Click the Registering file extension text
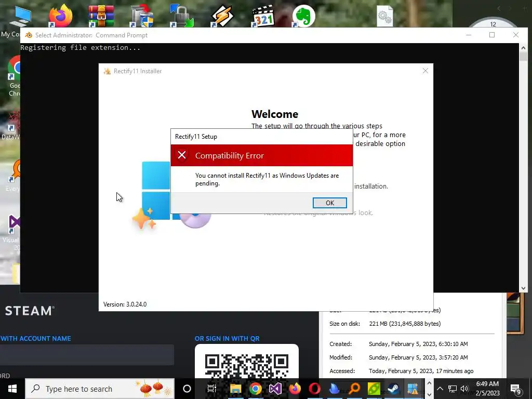Image resolution: width=532 pixels, height=399 pixels. point(81,47)
